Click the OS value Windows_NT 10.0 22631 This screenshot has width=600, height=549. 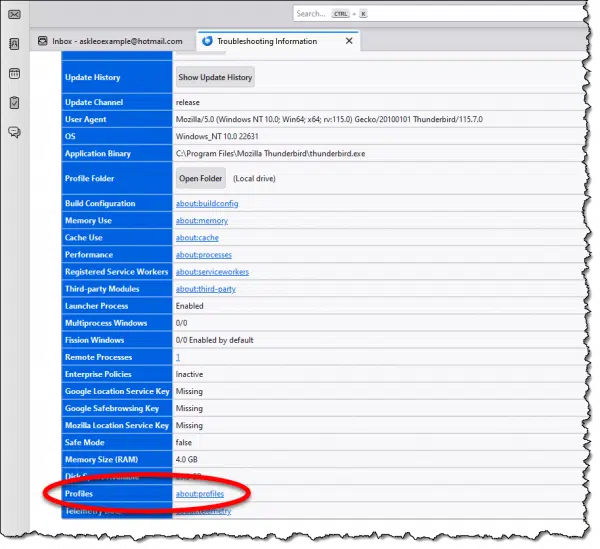coord(217,137)
